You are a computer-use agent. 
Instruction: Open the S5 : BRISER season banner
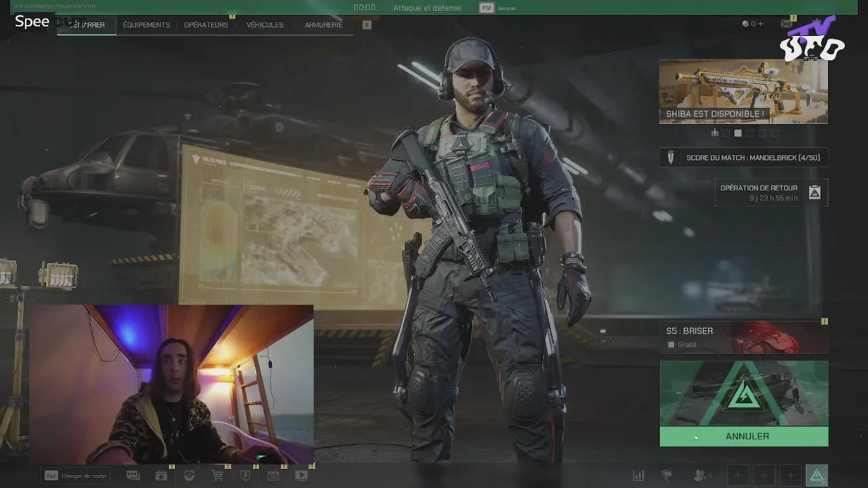[x=744, y=337]
